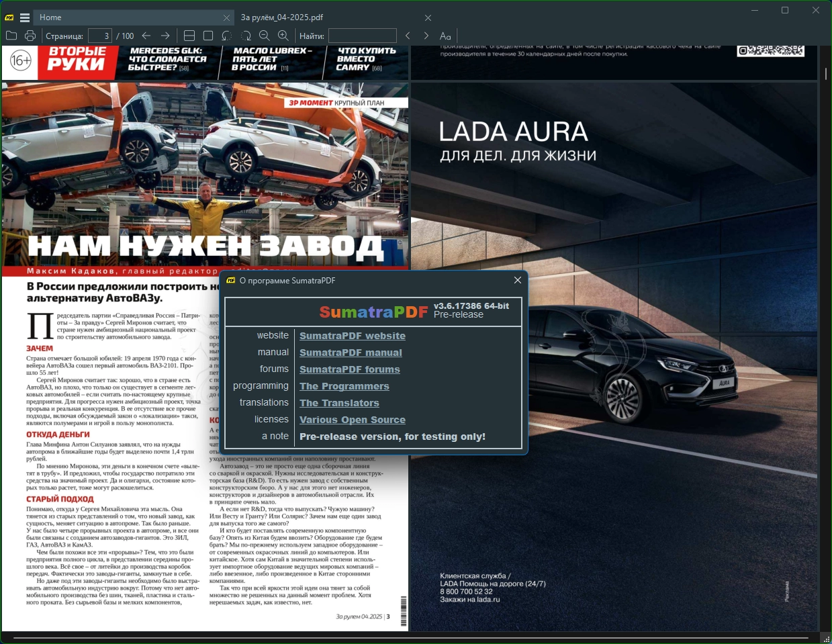Go to the next page arrow
This screenshot has height=644, width=832.
[x=165, y=36]
